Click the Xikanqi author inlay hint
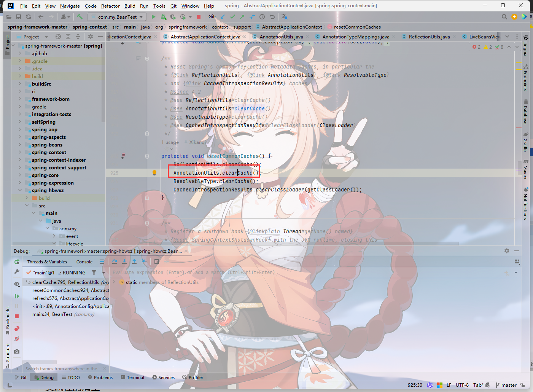 tap(195, 142)
